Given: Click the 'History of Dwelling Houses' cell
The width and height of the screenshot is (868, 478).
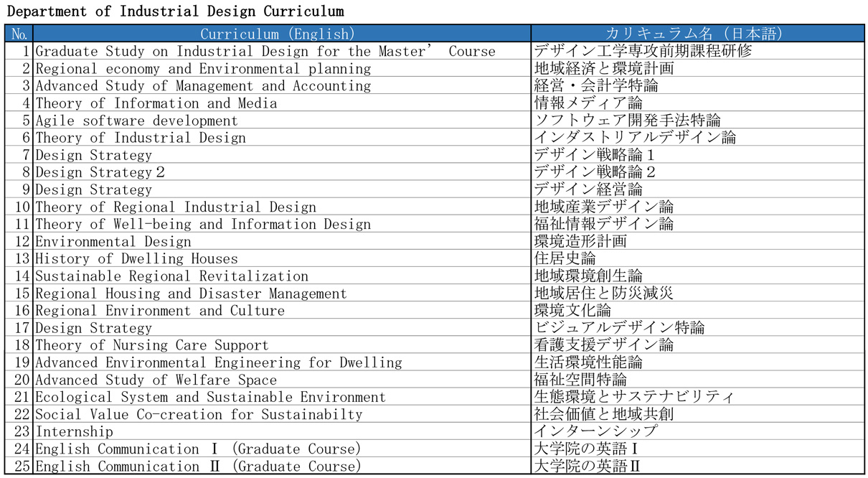Looking at the screenshot, I should pyautogui.click(x=282, y=258).
